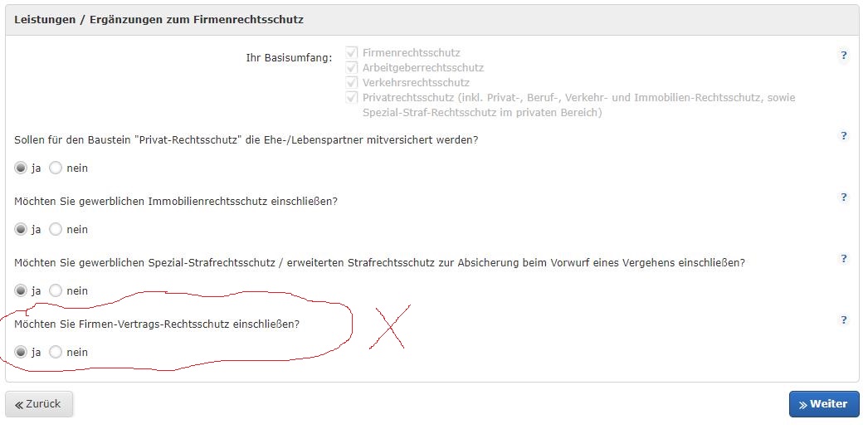Click the disabled Privatrechtsschutz checkbox

(x=352, y=97)
